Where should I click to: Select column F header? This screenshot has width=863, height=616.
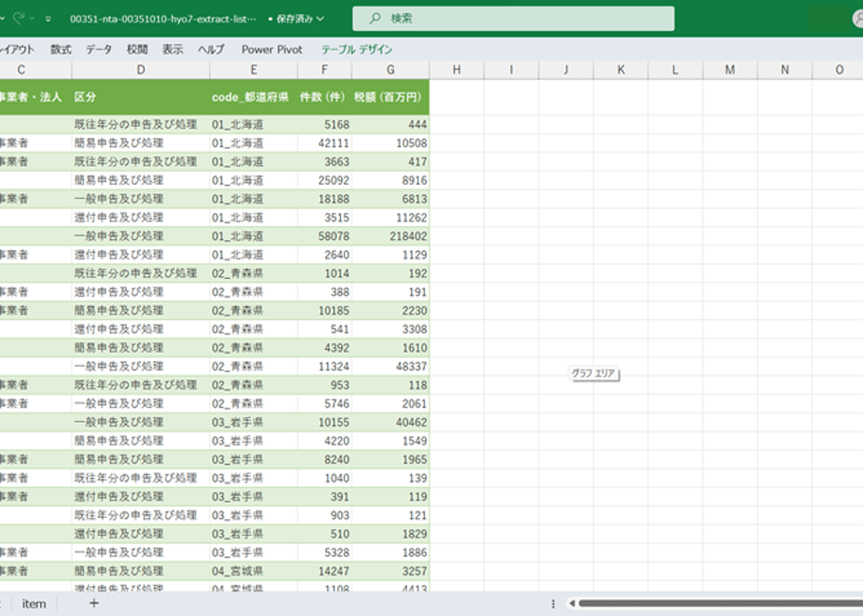click(x=325, y=70)
